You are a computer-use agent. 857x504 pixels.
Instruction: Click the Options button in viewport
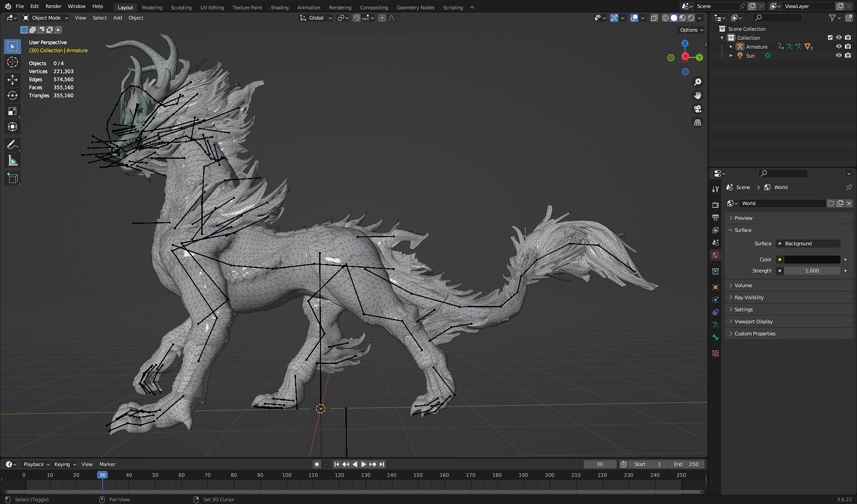(x=691, y=30)
